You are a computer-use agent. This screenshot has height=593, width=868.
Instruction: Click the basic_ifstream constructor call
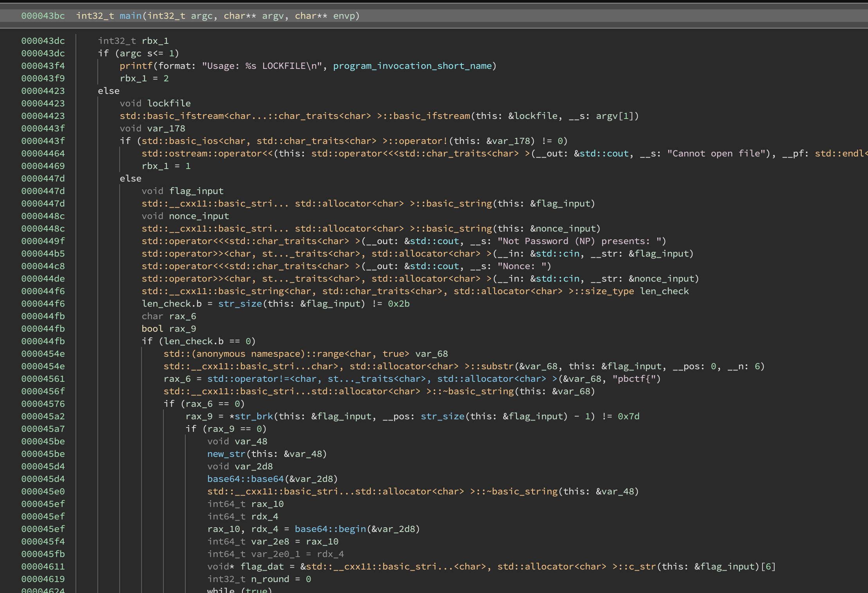click(432, 116)
